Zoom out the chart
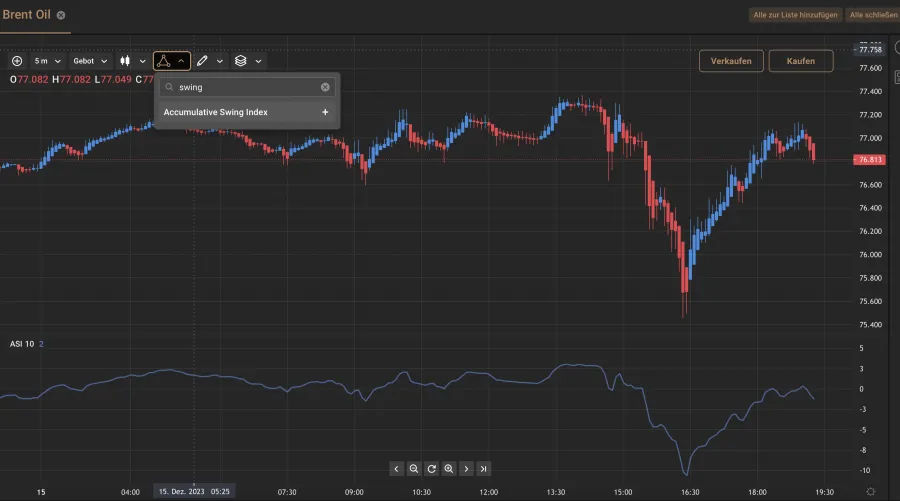Screen dimensions: 900x501 (414, 469)
